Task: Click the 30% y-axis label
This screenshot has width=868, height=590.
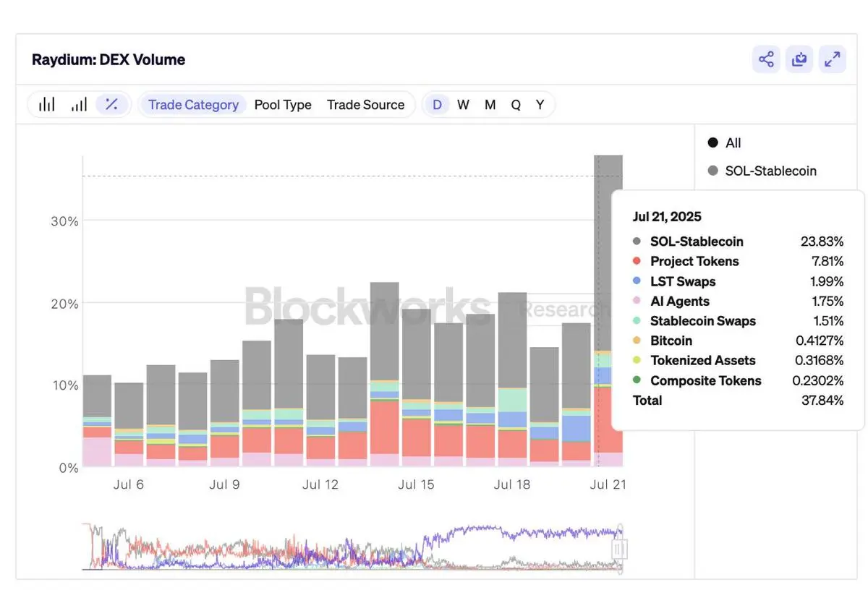Action: [64, 221]
